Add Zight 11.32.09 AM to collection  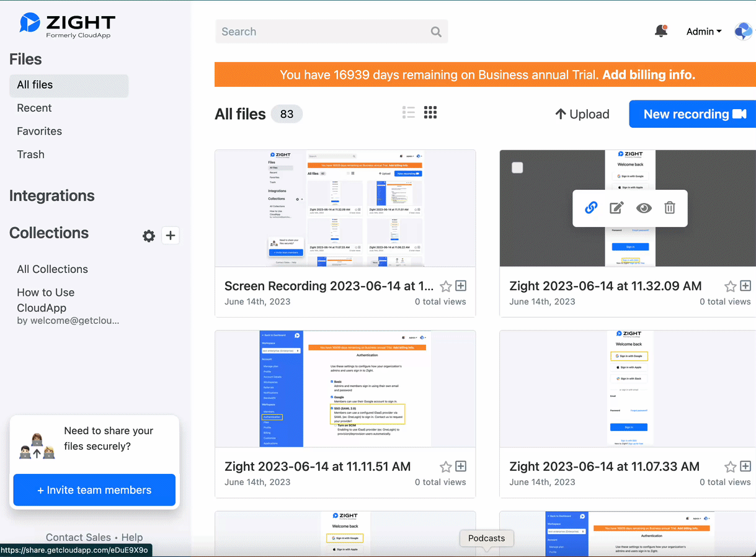click(x=745, y=286)
